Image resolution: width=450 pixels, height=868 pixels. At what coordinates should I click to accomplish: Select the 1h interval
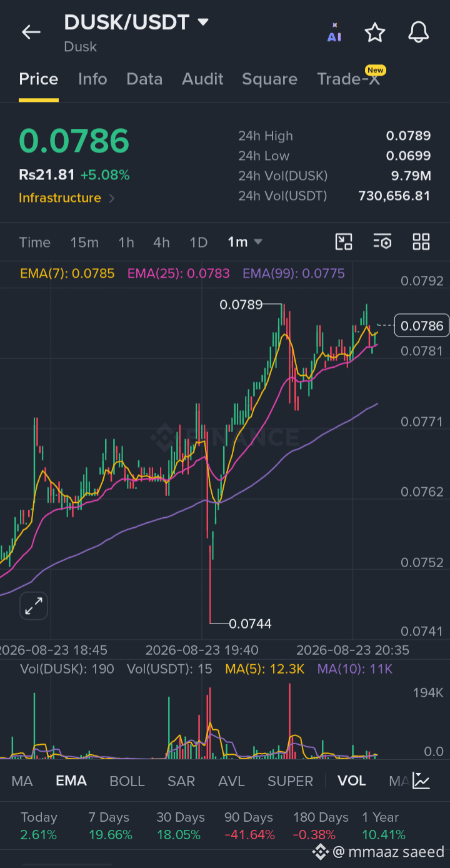126,242
